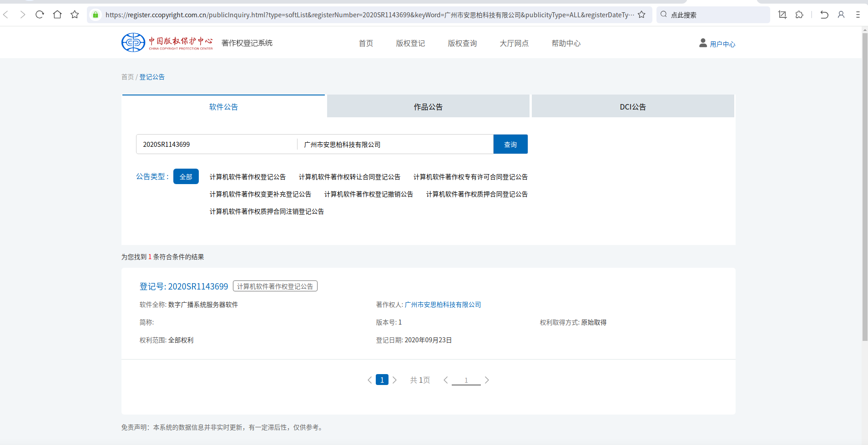
Task: Open the screenshot crop tool icon
Action: [782, 15]
